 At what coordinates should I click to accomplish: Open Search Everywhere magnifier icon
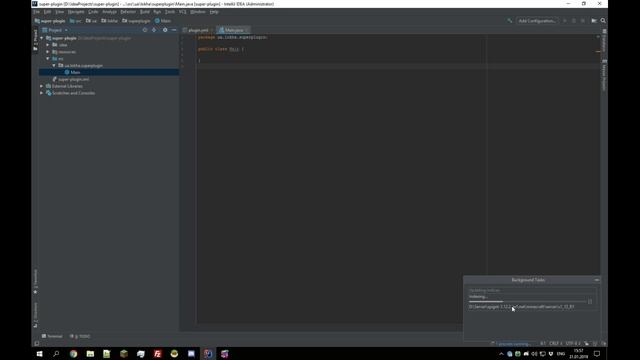point(603,20)
